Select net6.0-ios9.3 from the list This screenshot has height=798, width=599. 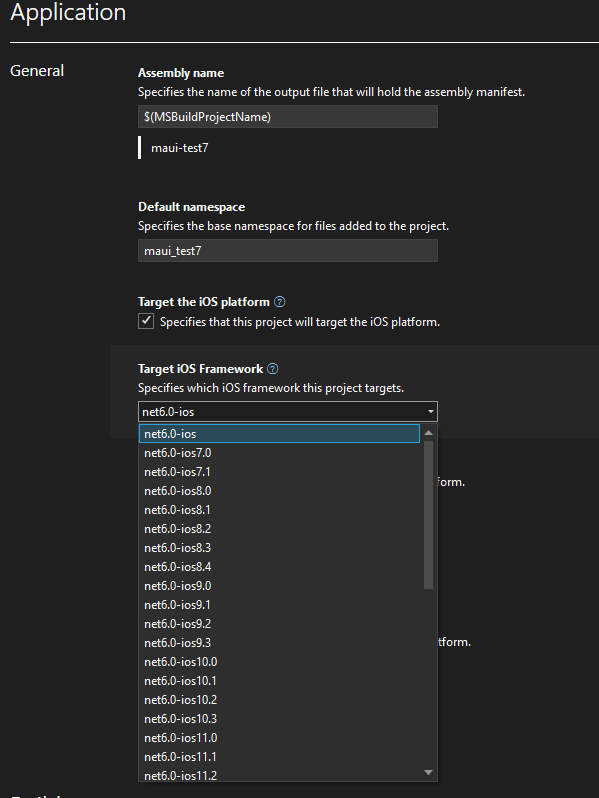point(279,643)
